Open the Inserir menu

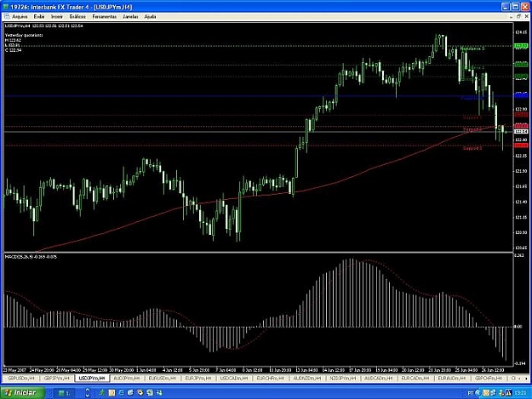pos(57,16)
